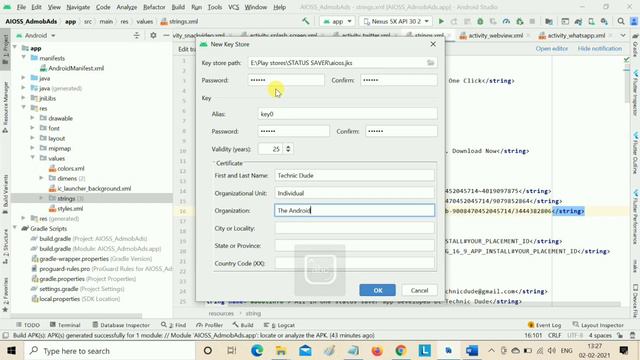
Task: Open the app run configuration dropdown
Action: pyautogui.click(x=337, y=21)
